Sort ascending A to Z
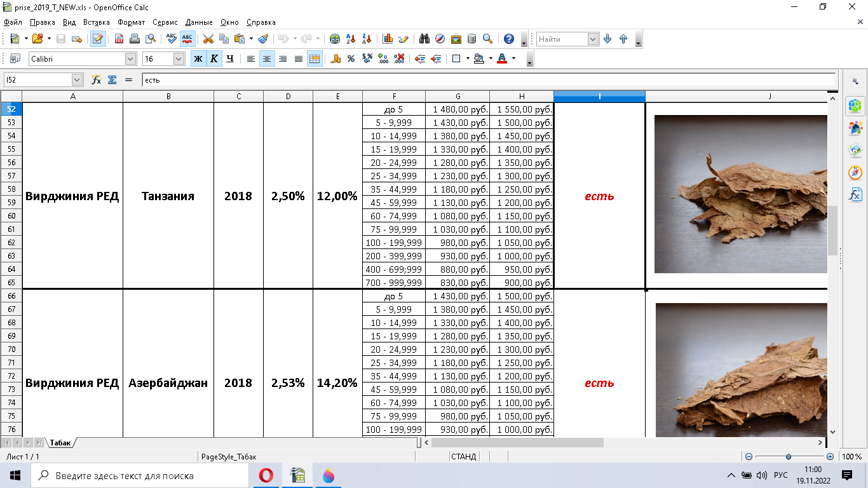Image resolution: width=868 pixels, height=488 pixels. pyautogui.click(x=351, y=39)
